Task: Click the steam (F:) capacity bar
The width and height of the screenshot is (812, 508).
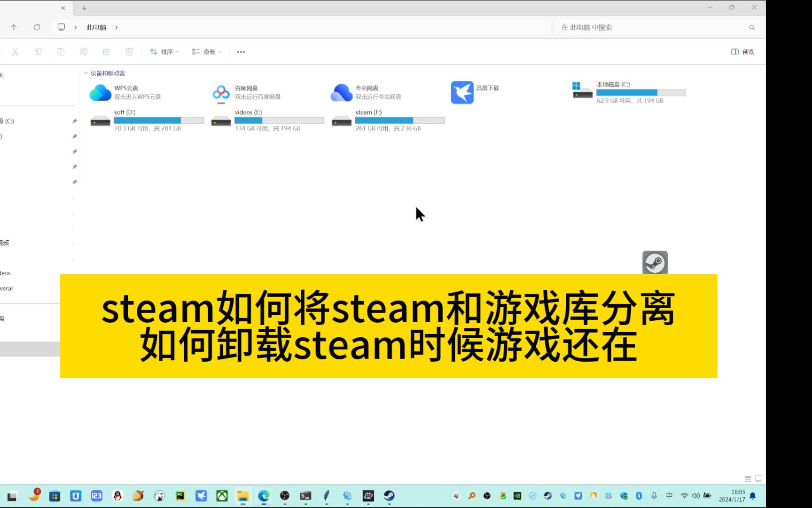Action: tap(400, 120)
